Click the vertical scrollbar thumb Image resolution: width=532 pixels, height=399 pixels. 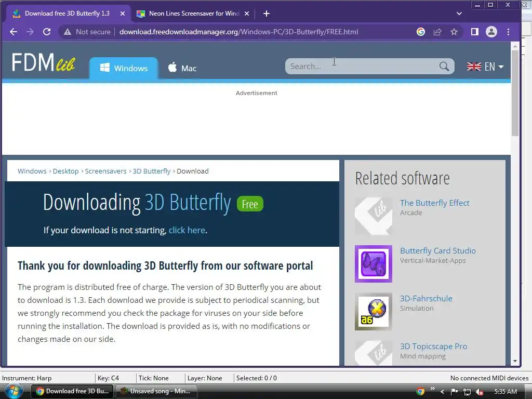[x=515, y=93]
